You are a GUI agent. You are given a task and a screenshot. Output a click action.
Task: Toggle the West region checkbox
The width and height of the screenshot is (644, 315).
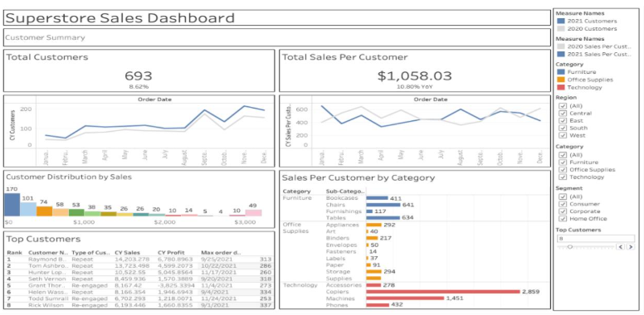coord(563,135)
